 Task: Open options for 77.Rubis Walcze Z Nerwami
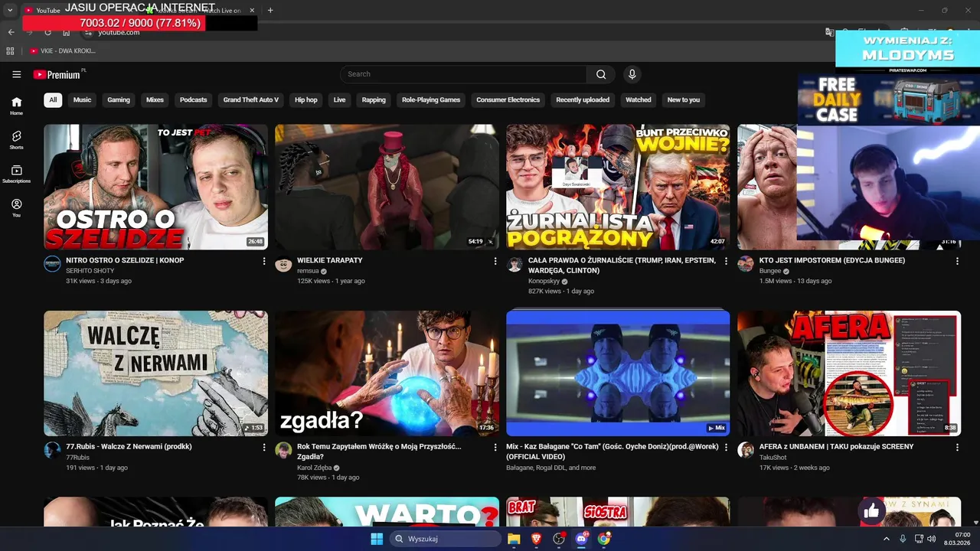point(264,448)
